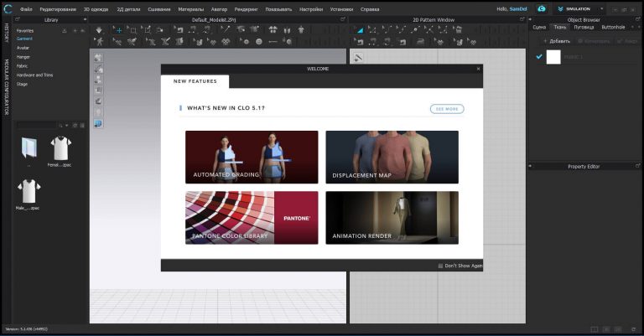This screenshot has height=336, width=644.
Task: Switch to the Сцена tab in Object Browser
Action: pos(539,27)
